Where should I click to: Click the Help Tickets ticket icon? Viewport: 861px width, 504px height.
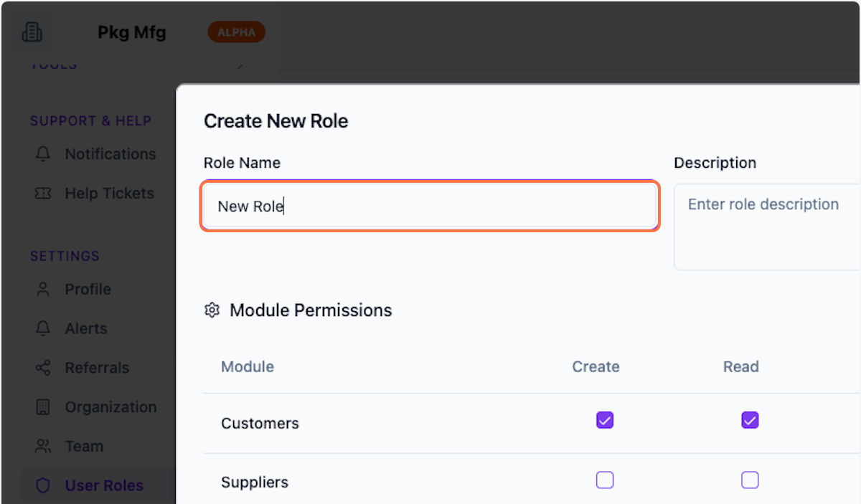click(x=43, y=193)
